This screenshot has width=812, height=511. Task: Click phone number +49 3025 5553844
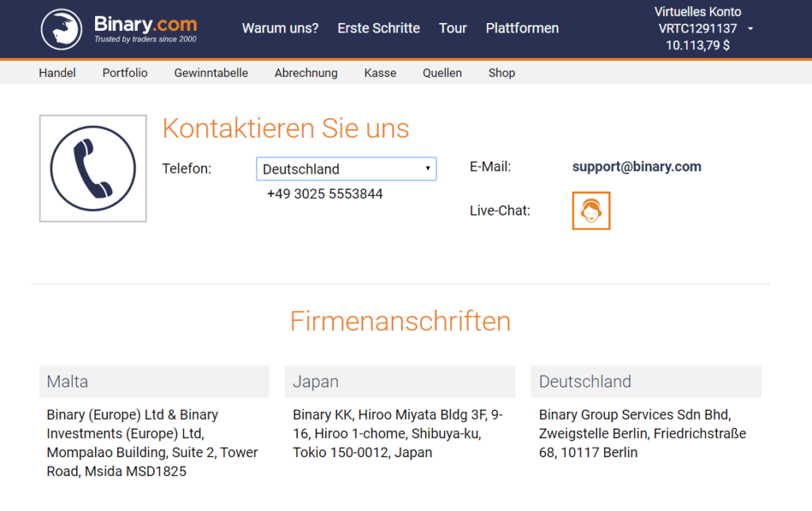click(x=324, y=194)
